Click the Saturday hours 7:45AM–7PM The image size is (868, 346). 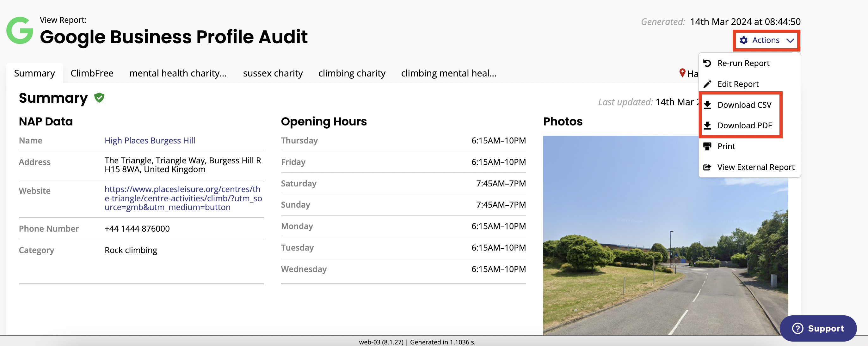(501, 184)
